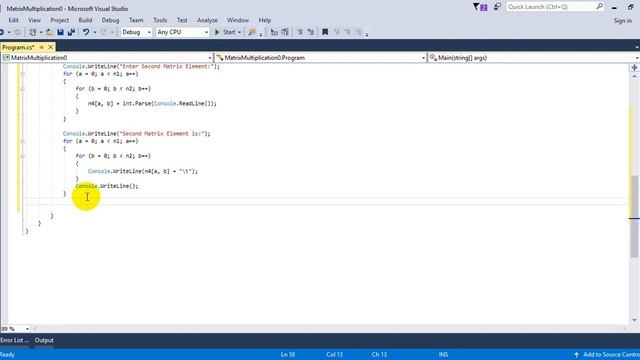The height and width of the screenshot is (360, 640).
Task: Collapse the second for (a = 0) loop
Action: pos(23,141)
